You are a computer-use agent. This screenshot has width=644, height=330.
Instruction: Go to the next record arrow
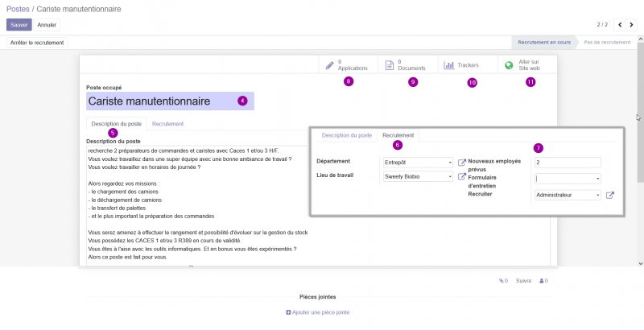(x=631, y=25)
